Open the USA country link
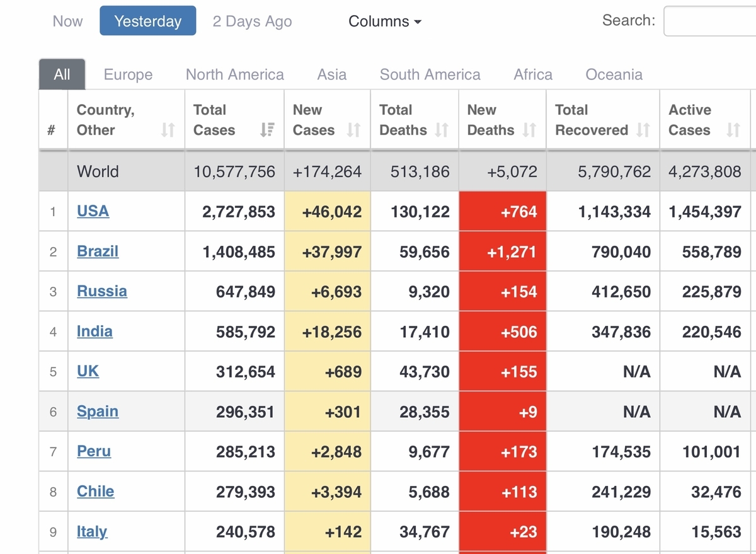Screen dimensions: 756x554 pyautogui.click(x=93, y=211)
